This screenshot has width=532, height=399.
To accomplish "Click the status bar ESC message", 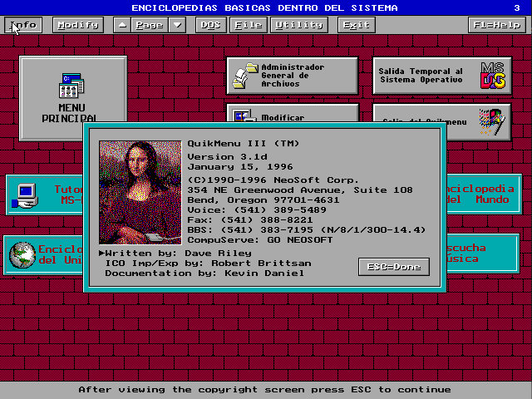I will [x=264, y=390].
